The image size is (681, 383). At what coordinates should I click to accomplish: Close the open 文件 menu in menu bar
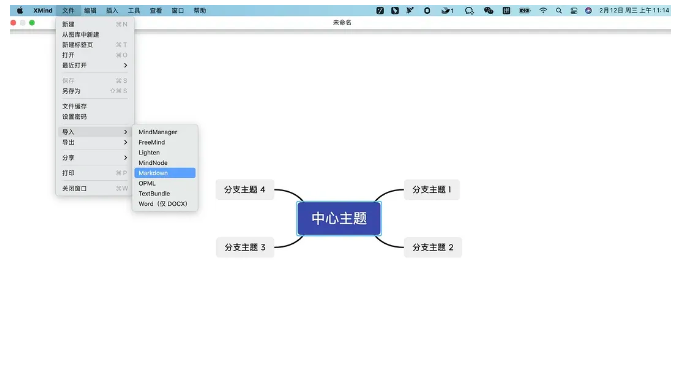[68, 10]
